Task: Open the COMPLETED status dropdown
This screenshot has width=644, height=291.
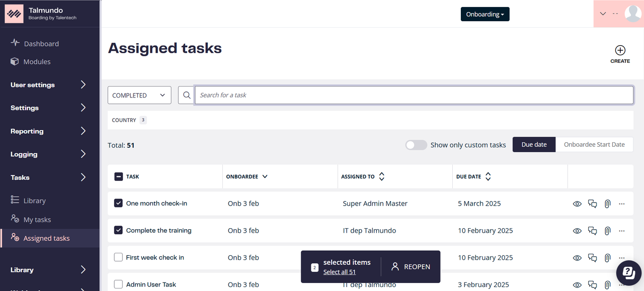Action: pos(139,95)
